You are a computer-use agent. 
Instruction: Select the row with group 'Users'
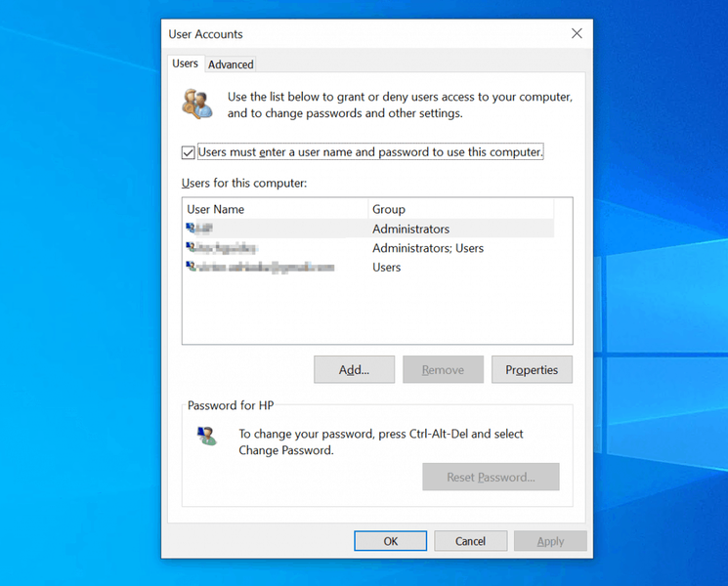[x=368, y=267]
